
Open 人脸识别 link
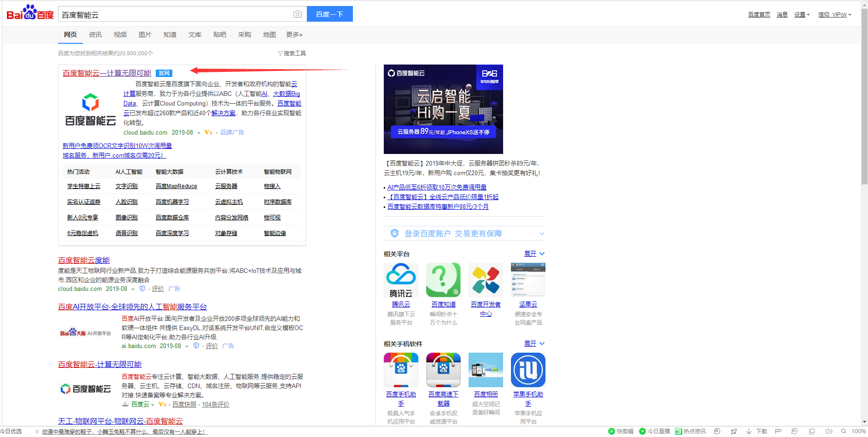127,202
